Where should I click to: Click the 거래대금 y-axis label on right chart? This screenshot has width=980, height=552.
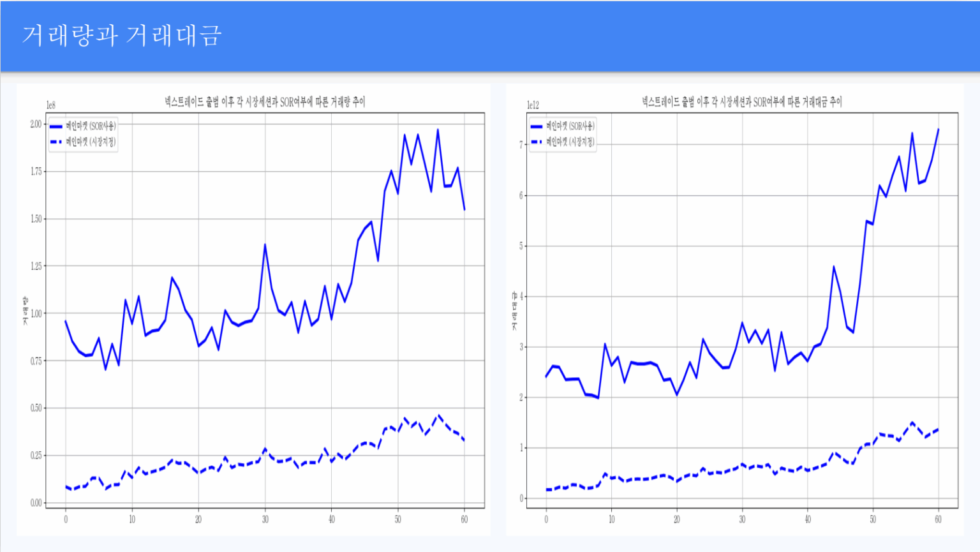click(x=514, y=311)
